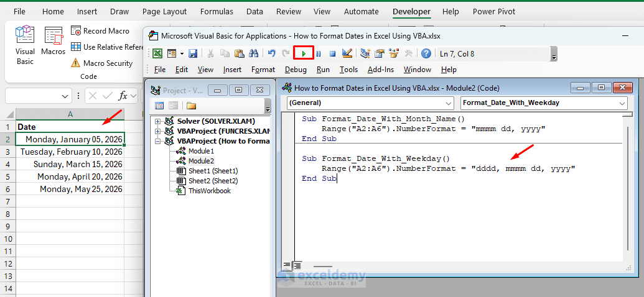Open the Insert object dropdown arrow in VBA toolbar
Screen dimensions: 644x297
(x=182, y=53)
